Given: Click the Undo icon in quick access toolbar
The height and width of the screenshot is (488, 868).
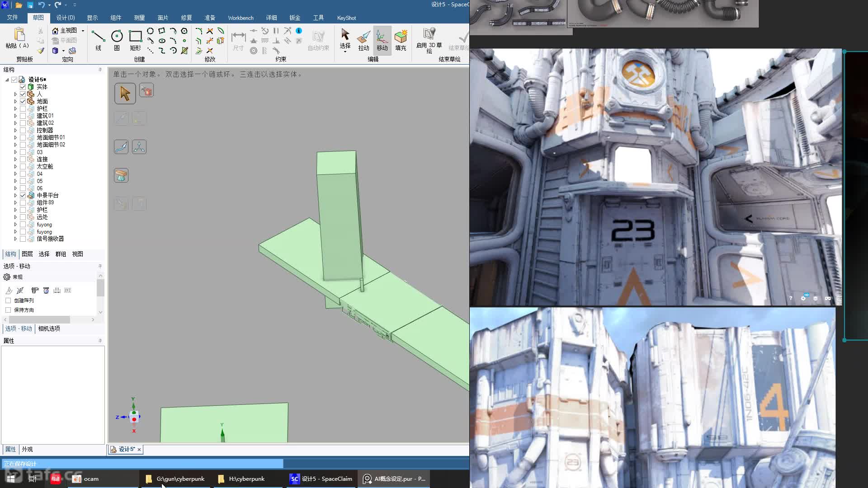Looking at the screenshot, I should tap(42, 5).
